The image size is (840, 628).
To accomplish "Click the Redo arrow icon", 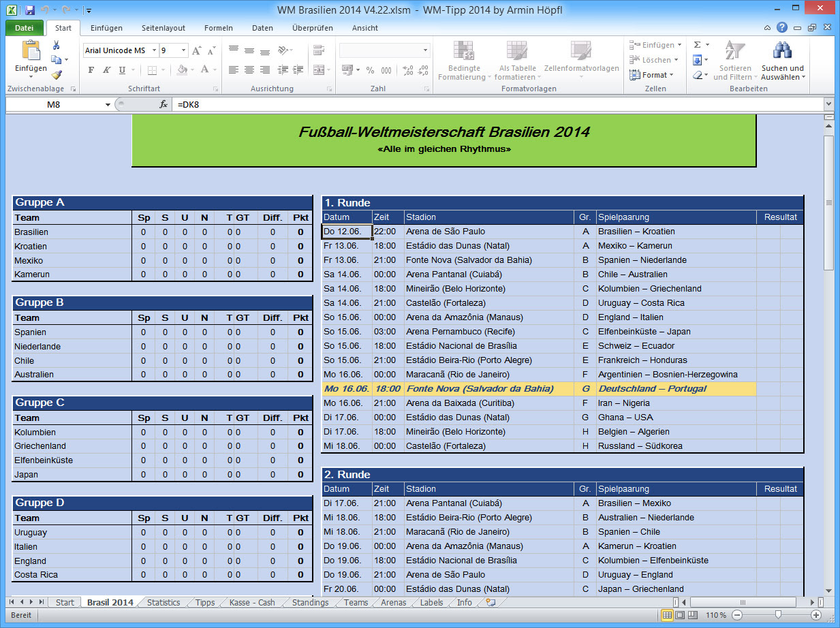I will coord(66,10).
